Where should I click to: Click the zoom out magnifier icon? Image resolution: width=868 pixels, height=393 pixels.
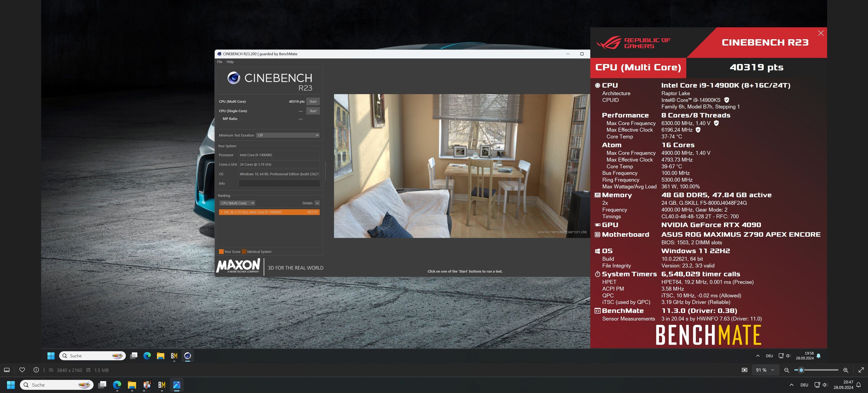pyautogui.click(x=786, y=370)
